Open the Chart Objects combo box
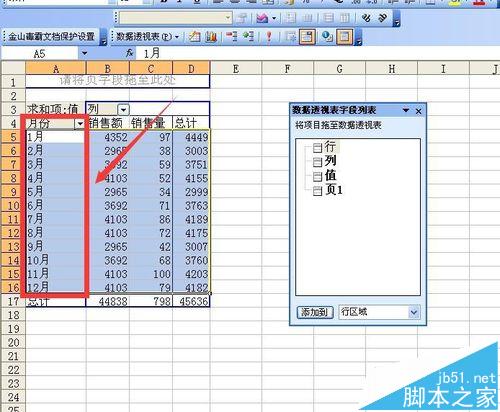This screenshot has height=412, width=500. coord(176,18)
